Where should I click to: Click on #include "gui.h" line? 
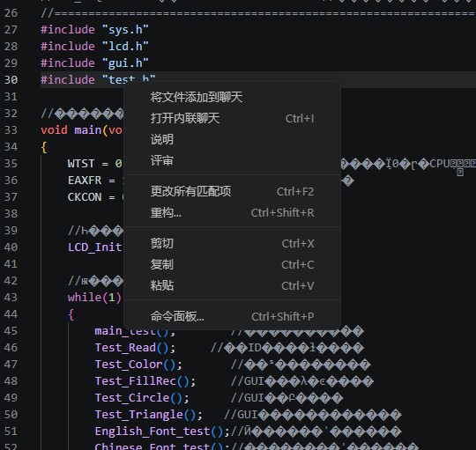pos(94,63)
